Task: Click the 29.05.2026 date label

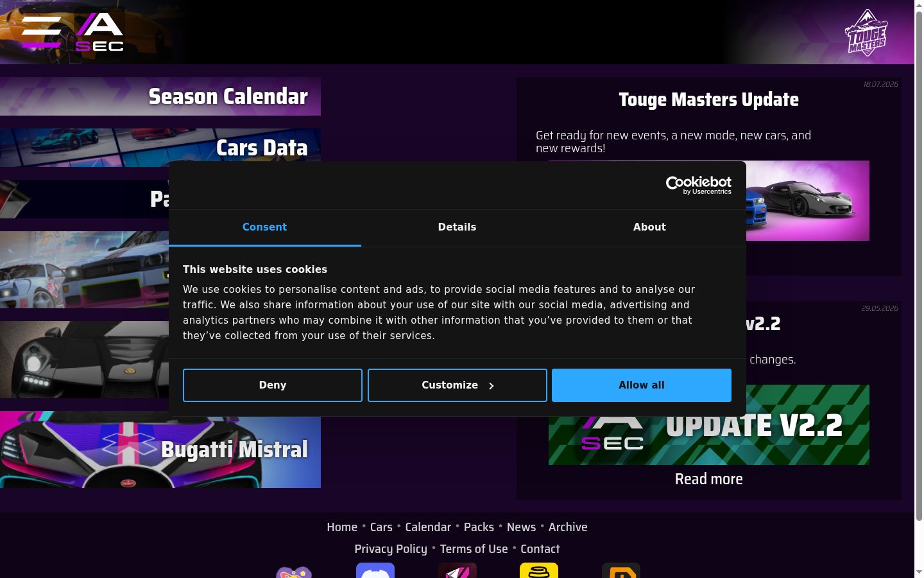Action: [880, 308]
